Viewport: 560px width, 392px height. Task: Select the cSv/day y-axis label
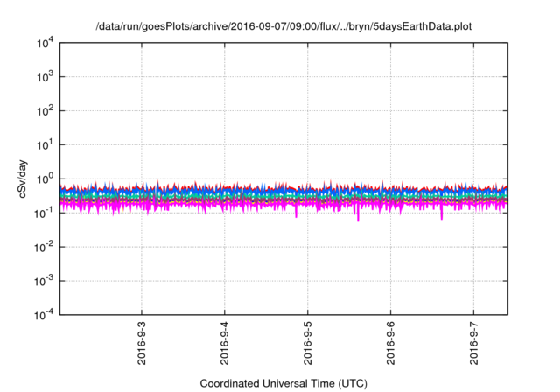tap(23, 179)
